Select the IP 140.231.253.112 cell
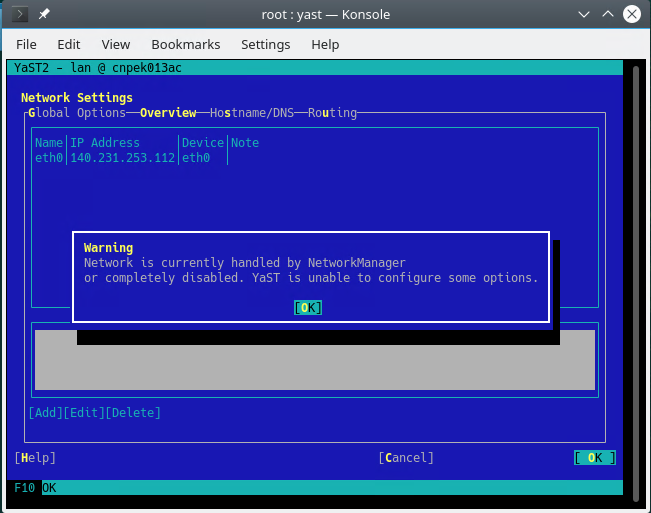Screen dimensions: 651x513 point(122,158)
